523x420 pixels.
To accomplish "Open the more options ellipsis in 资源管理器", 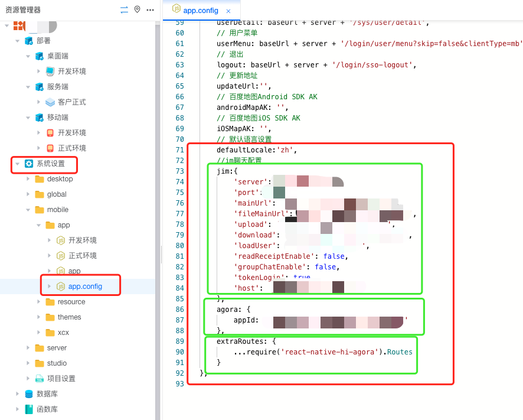I will 151,9.
